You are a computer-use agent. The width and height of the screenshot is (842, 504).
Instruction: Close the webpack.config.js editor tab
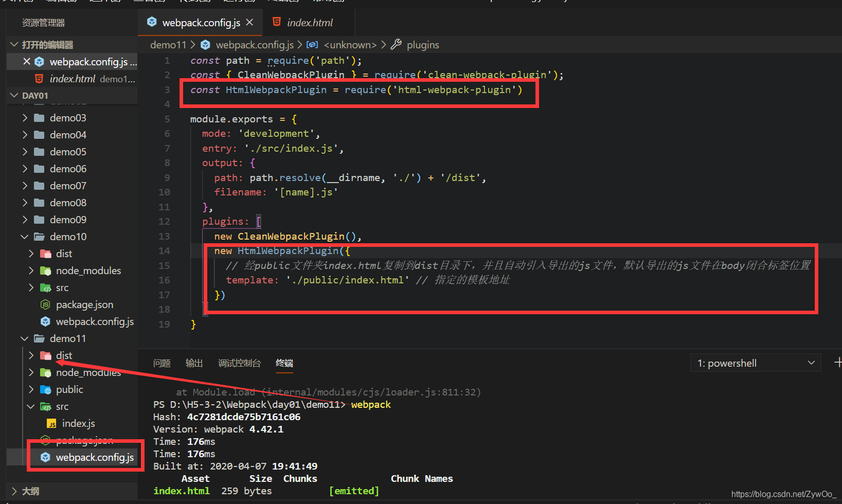(249, 23)
